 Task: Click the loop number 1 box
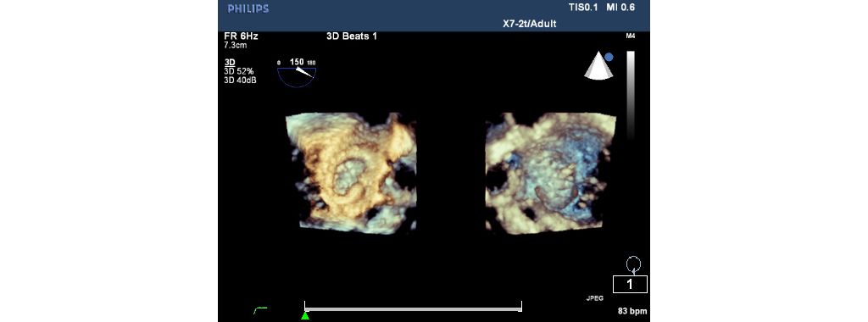pos(630,285)
